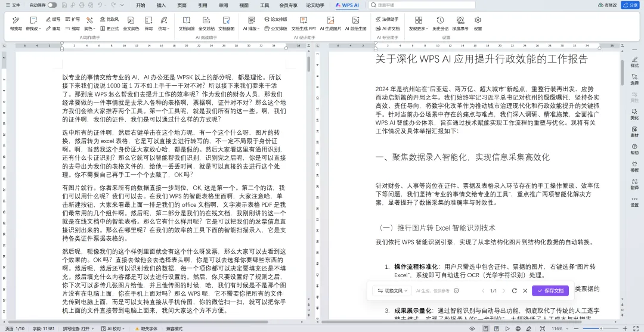Select 公文排版 official document layout
The height and width of the screenshot is (332, 644).
tap(275, 29)
